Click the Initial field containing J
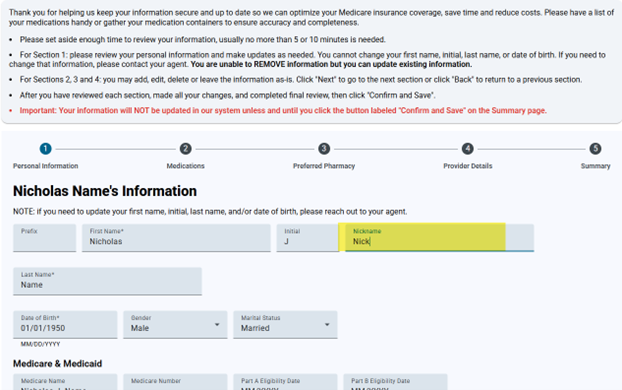The height and width of the screenshot is (390, 622). (307, 238)
